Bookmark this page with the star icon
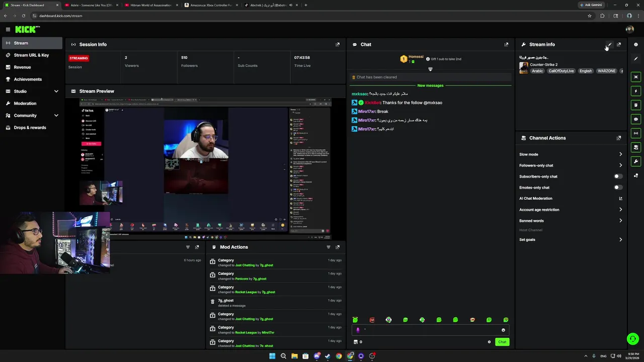Image resolution: width=644 pixels, height=362 pixels. pyautogui.click(x=590, y=16)
